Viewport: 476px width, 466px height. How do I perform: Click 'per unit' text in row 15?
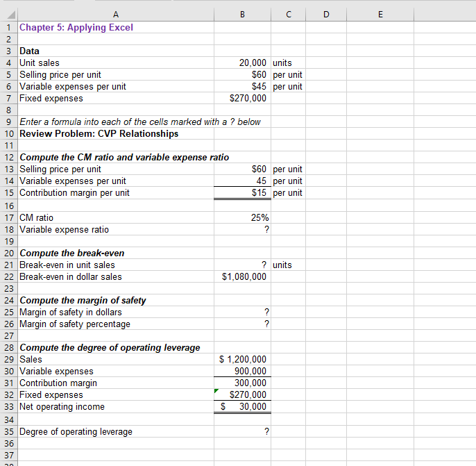(287, 193)
